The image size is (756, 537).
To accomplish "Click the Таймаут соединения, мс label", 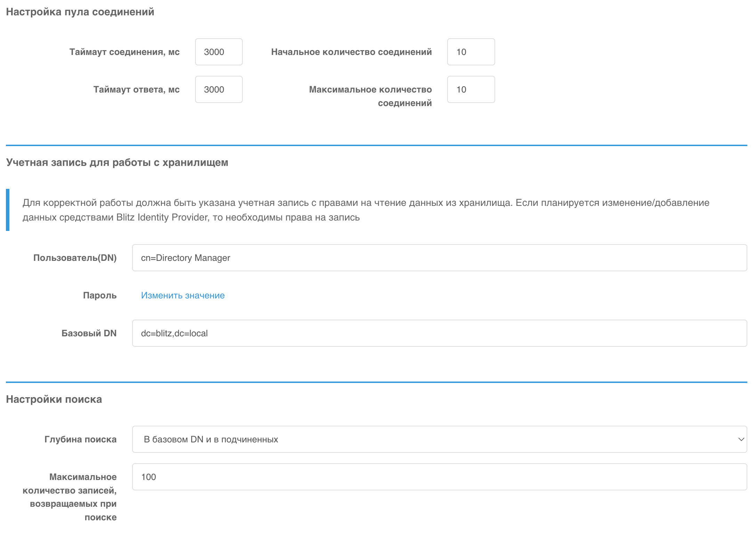I will pos(124,52).
